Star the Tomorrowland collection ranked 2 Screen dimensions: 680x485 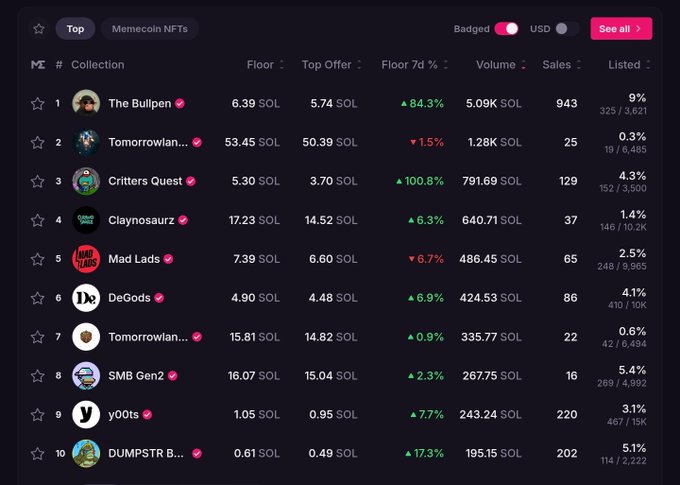38,142
